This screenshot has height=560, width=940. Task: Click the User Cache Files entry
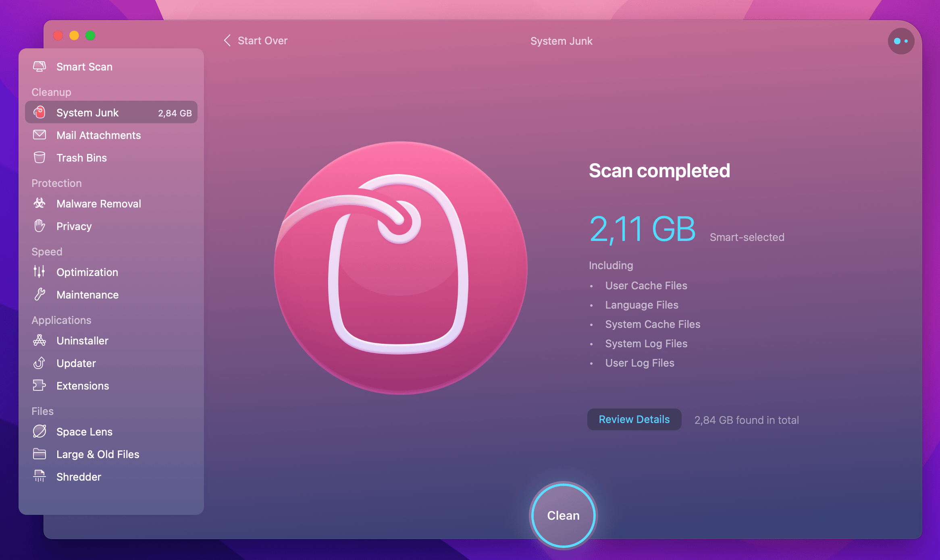[x=646, y=285]
